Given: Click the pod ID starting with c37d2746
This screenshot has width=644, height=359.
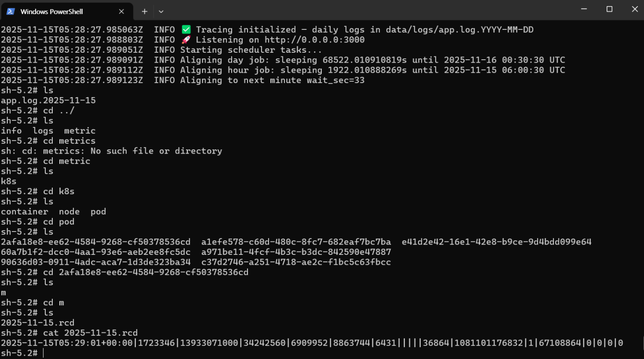Looking at the screenshot, I should click(296, 262).
